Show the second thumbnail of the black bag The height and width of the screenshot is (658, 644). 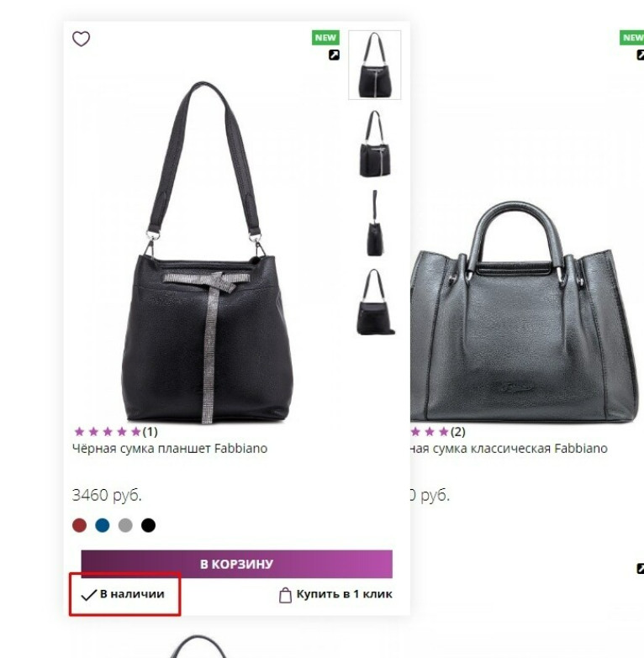375,144
